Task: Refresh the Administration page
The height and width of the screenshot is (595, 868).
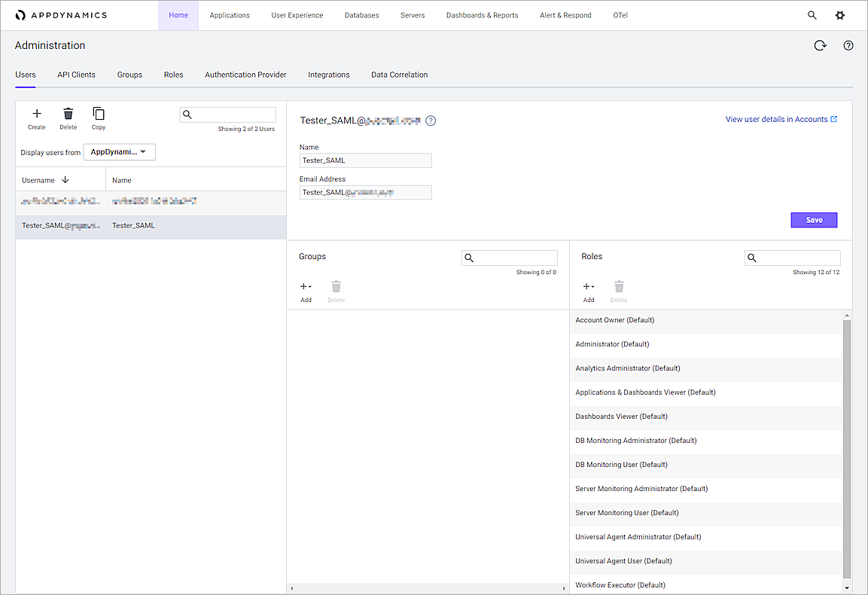Action: coord(820,45)
